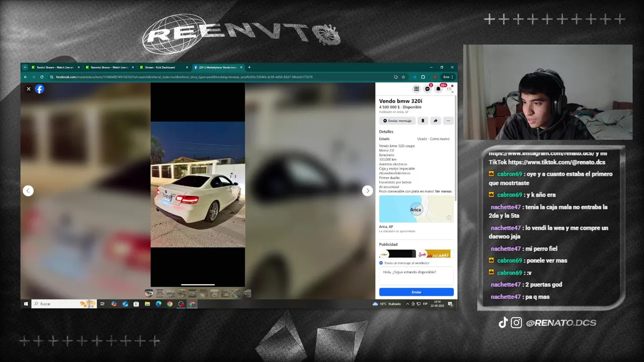Collapse description with Ver menos
Viewport: 644px width, 362px height.
443,191
